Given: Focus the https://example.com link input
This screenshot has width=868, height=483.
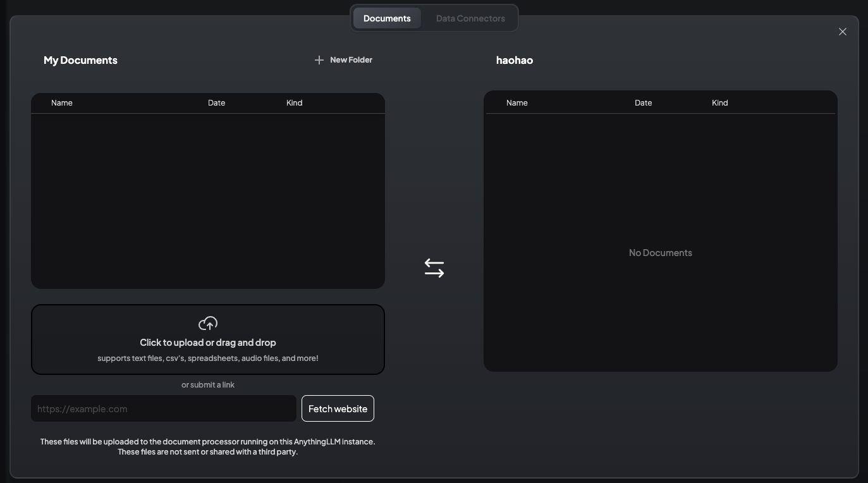Looking at the screenshot, I should pyautogui.click(x=164, y=408).
